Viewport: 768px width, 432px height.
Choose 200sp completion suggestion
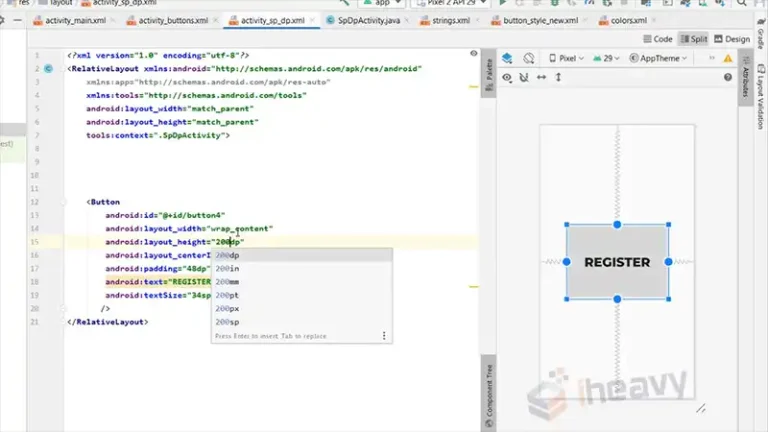point(302,322)
